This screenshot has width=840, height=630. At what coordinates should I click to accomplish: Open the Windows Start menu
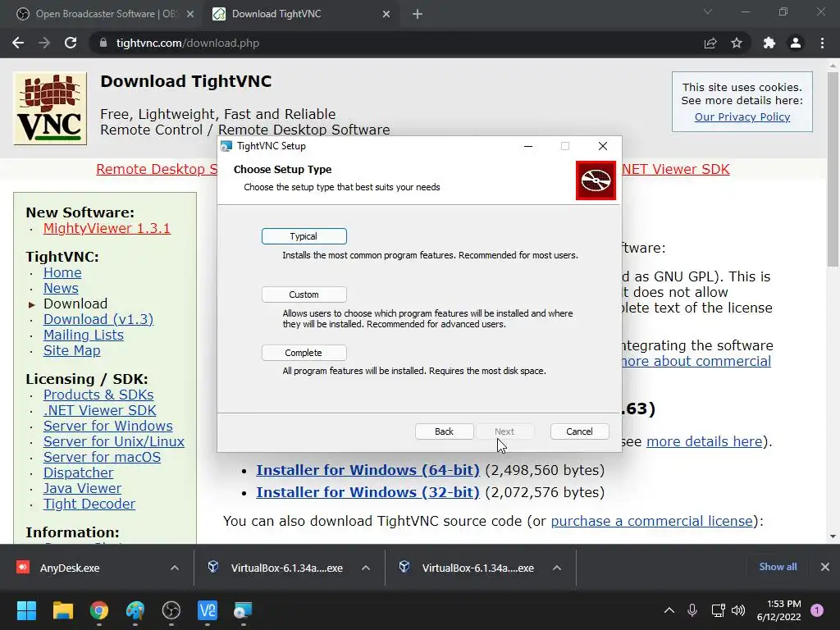[26, 610]
